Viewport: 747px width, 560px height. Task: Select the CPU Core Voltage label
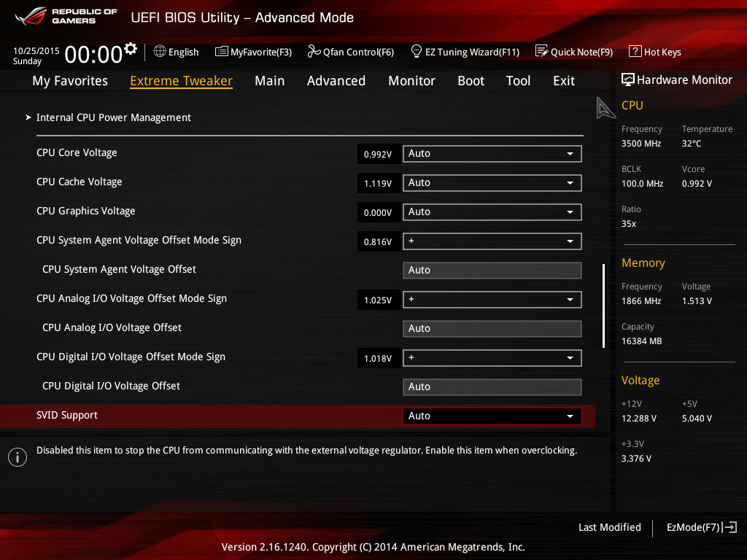[77, 153]
